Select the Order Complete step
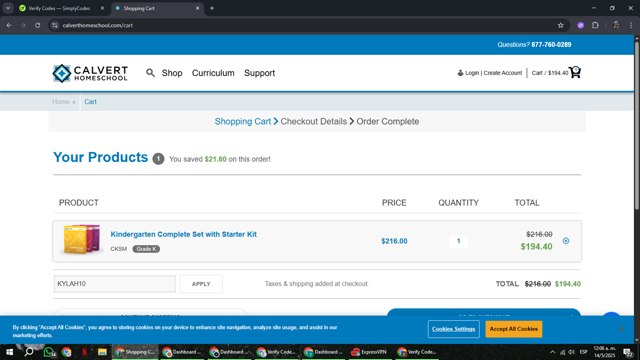 (x=388, y=122)
